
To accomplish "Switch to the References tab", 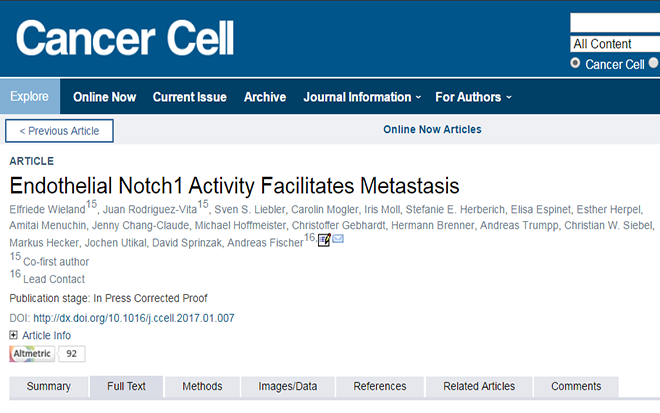I will coord(380,386).
